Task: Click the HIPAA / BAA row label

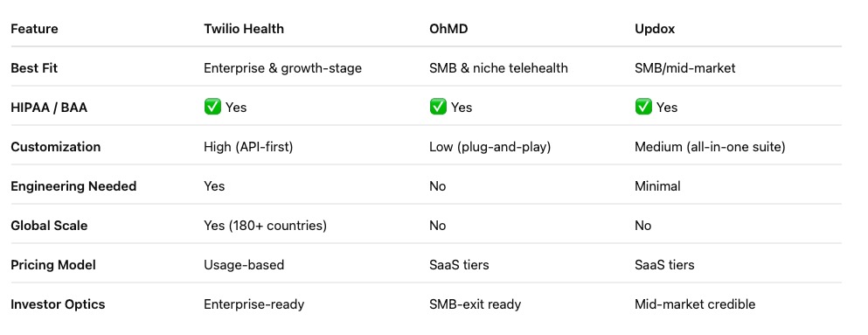Action: (49, 108)
